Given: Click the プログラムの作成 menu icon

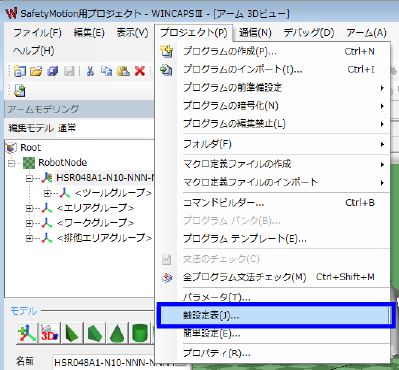Looking at the screenshot, I should [166, 52].
